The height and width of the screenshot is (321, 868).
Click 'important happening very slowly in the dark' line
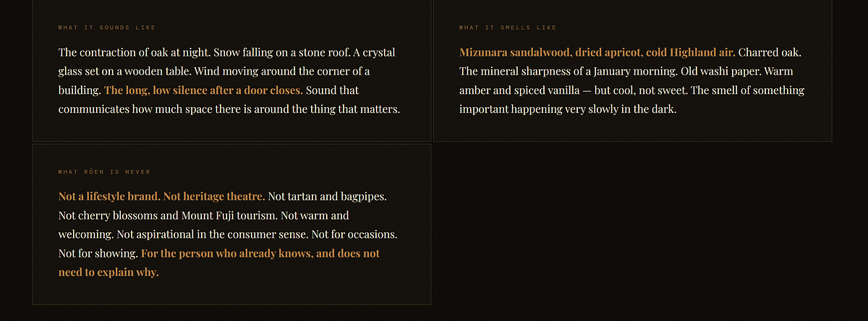[x=568, y=110]
